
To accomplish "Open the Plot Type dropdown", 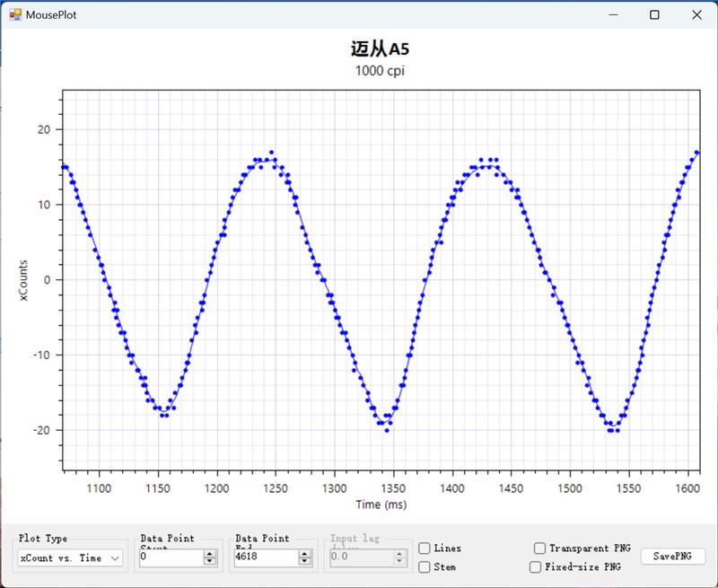I will (70, 557).
